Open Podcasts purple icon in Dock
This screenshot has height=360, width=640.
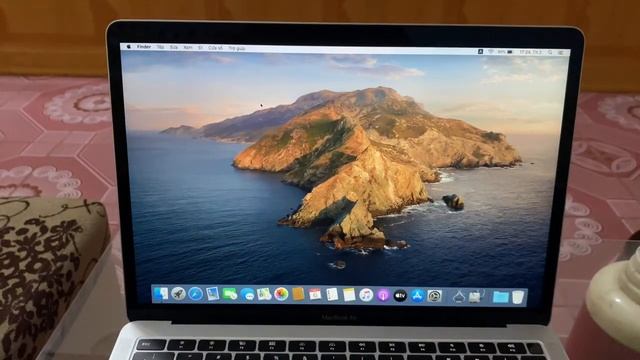383,295
